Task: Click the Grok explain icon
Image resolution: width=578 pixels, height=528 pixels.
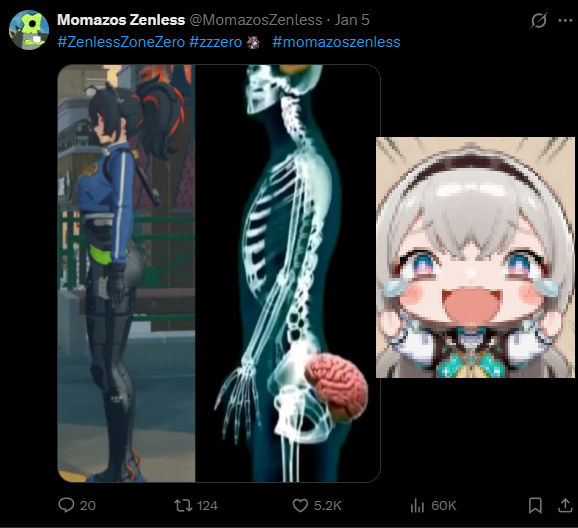Action: tap(539, 20)
